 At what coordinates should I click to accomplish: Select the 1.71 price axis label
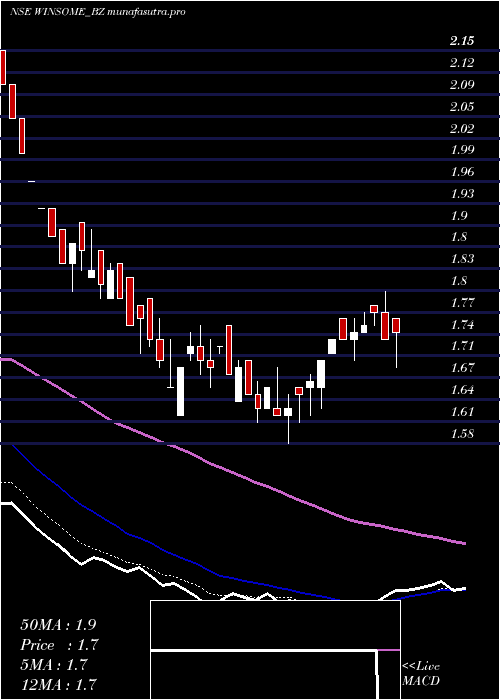[x=462, y=346]
